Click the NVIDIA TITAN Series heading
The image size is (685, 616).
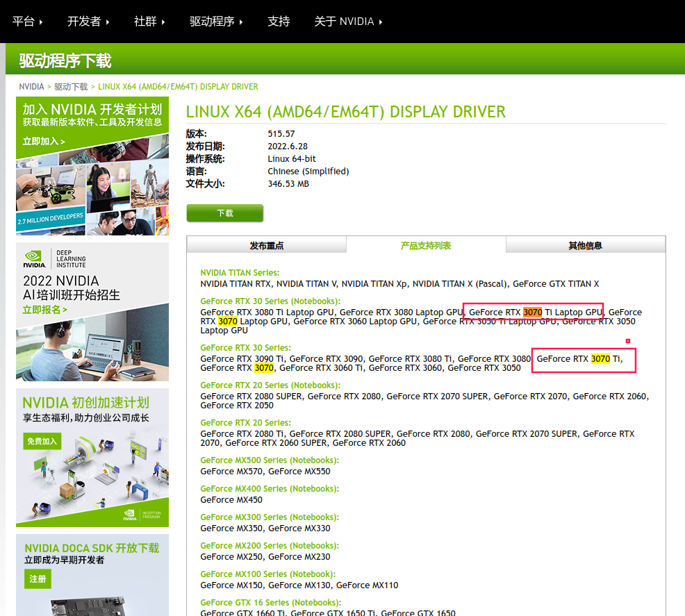point(240,272)
